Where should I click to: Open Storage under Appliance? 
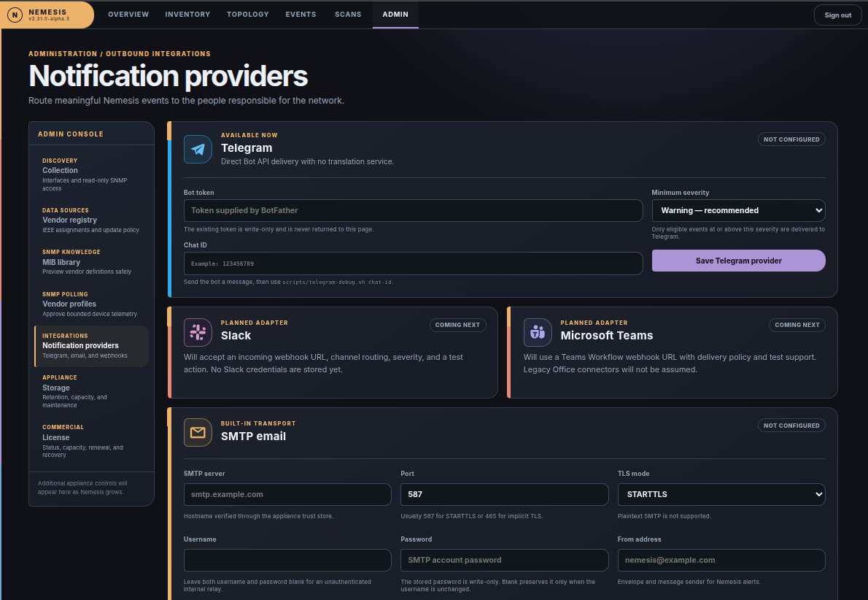91,391
